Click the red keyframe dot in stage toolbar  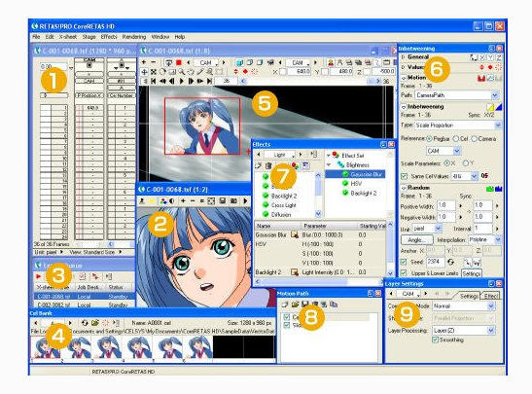245,72
